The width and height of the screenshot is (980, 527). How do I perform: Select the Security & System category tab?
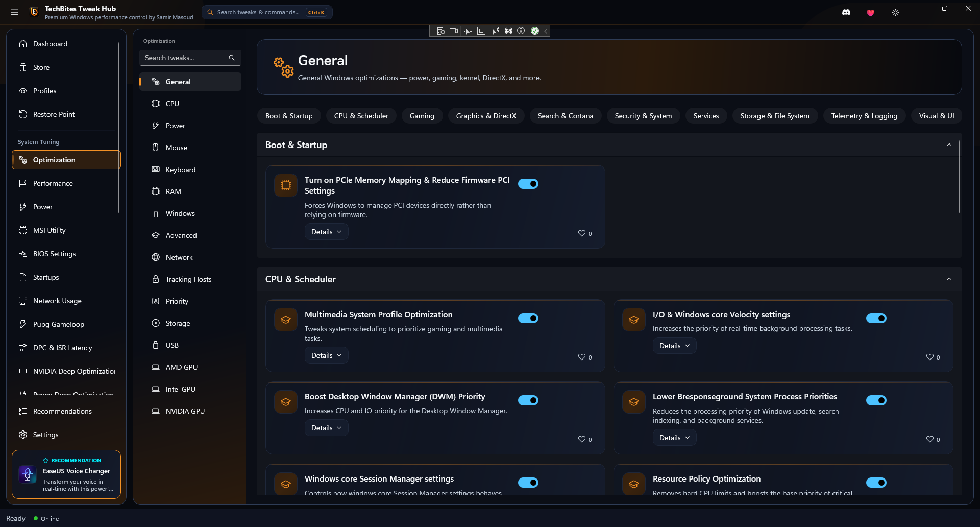pos(643,116)
